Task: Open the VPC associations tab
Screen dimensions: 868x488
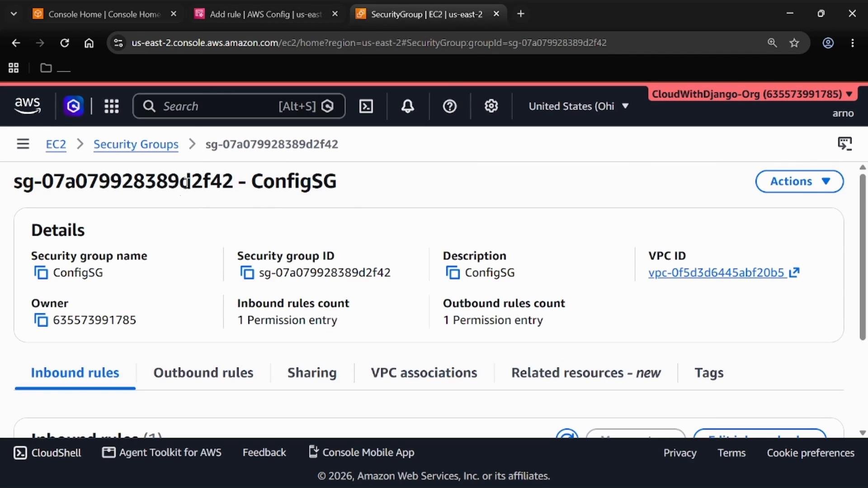Action: click(424, 373)
